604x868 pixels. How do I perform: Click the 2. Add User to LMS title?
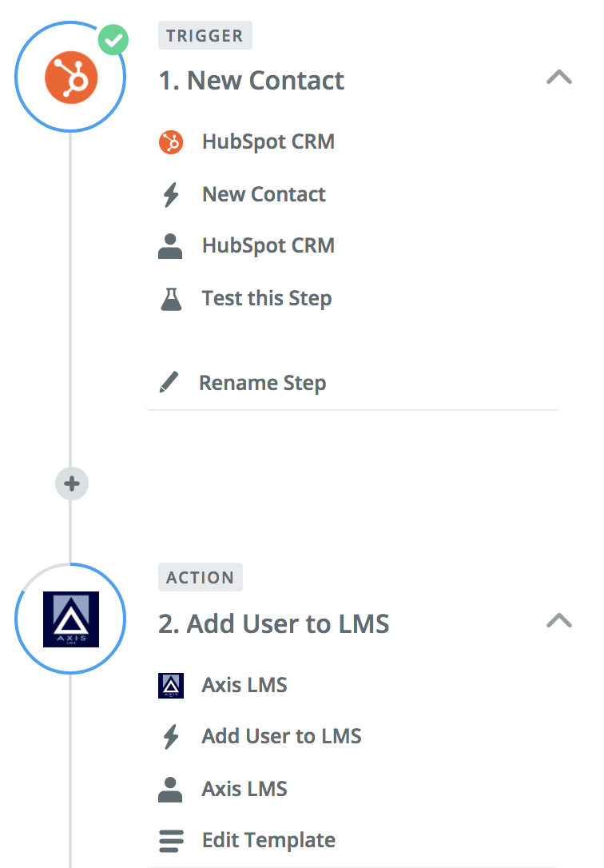point(274,624)
